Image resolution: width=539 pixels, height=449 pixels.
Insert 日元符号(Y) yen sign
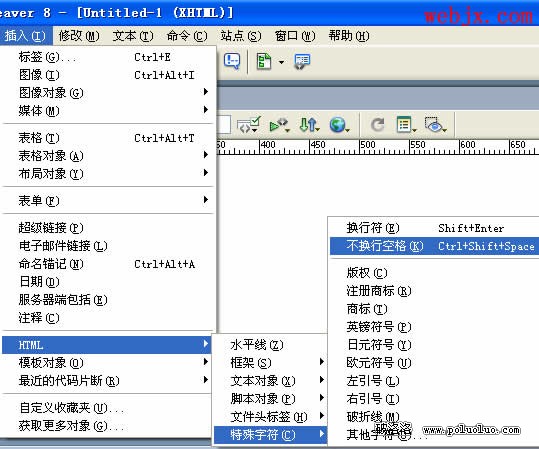coord(434,344)
